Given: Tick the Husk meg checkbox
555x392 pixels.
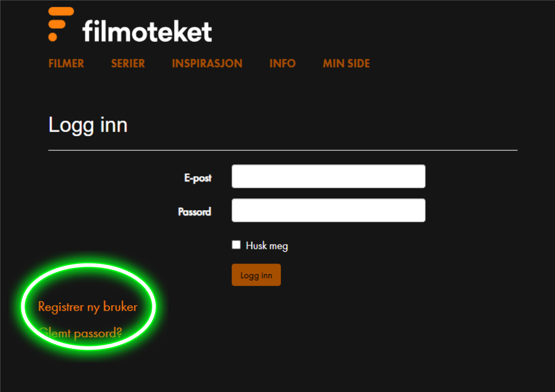Looking at the screenshot, I should (x=236, y=245).
